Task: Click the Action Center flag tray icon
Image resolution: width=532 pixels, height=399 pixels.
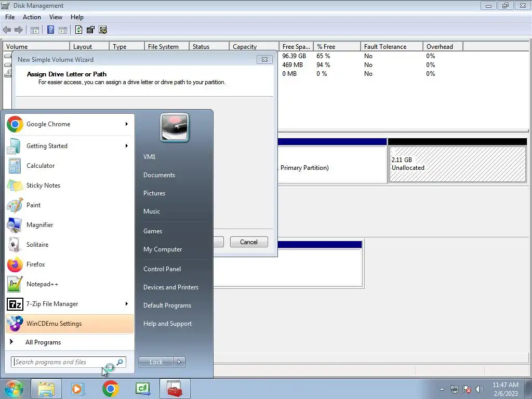Action: pyautogui.click(x=467, y=389)
